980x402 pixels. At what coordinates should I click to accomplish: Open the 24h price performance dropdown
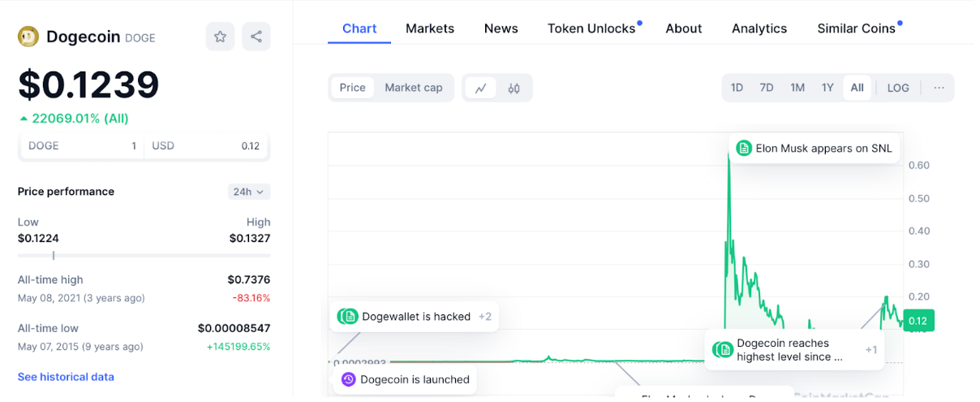coord(248,192)
